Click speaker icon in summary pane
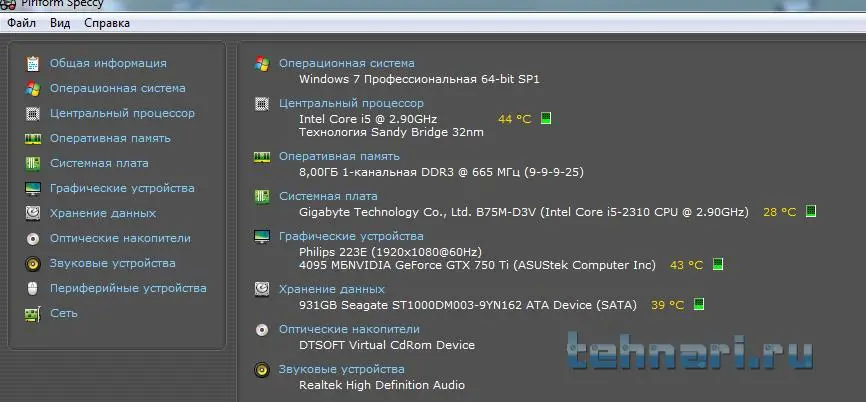866x402 pixels. (262, 369)
